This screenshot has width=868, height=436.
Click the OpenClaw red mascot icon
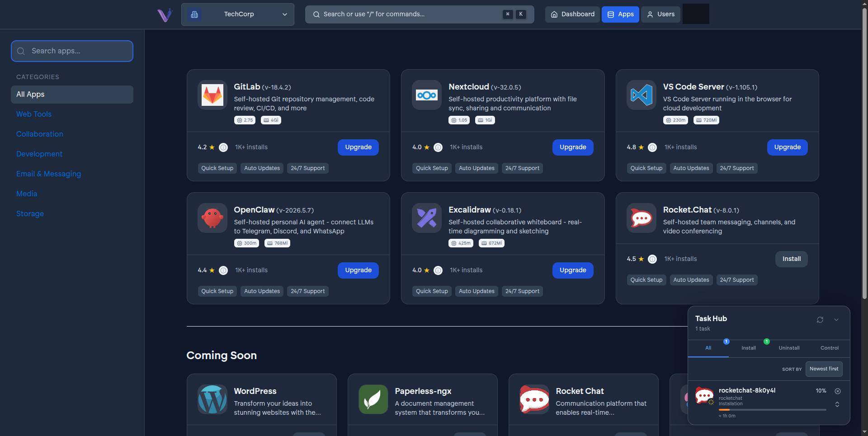pyautogui.click(x=212, y=218)
